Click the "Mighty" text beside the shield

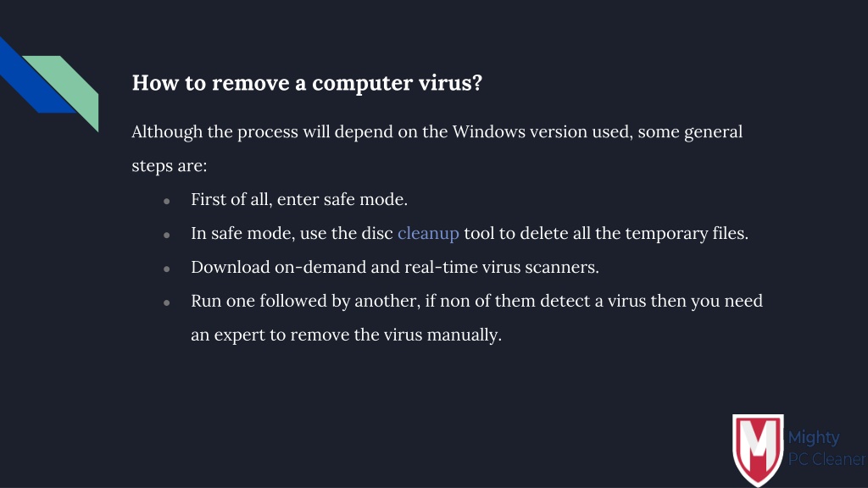point(814,438)
